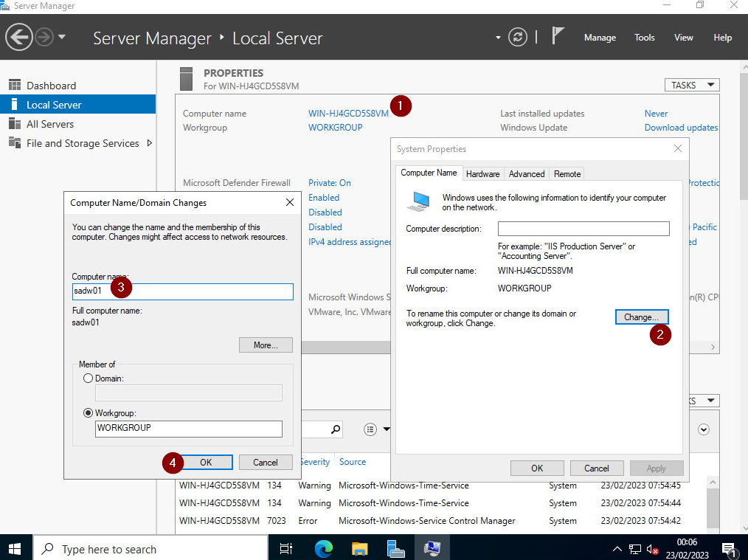Close the Computer Name/Domain Changes dialog
The height and width of the screenshot is (560, 748).
pos(290,203)
